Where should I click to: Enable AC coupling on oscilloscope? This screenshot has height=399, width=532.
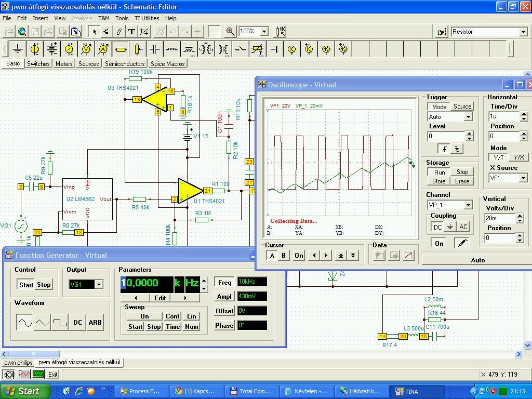pos(463,227)
